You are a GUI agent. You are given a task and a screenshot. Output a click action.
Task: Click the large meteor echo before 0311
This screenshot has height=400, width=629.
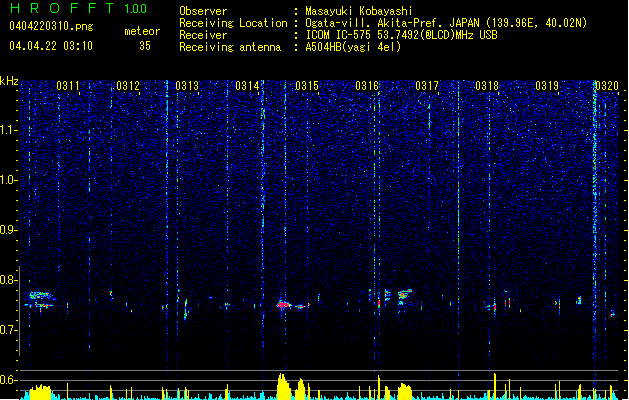(x=41, y=300)
